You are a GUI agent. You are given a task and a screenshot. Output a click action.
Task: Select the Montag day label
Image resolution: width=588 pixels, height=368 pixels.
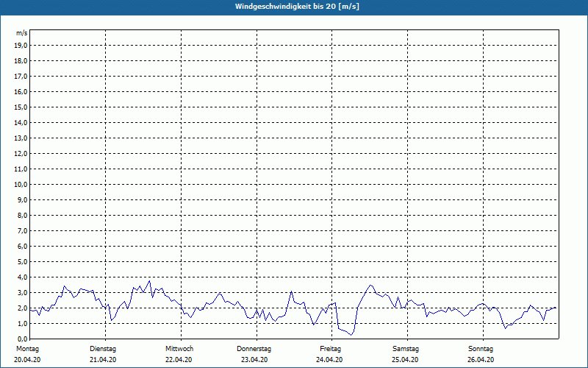26,349
